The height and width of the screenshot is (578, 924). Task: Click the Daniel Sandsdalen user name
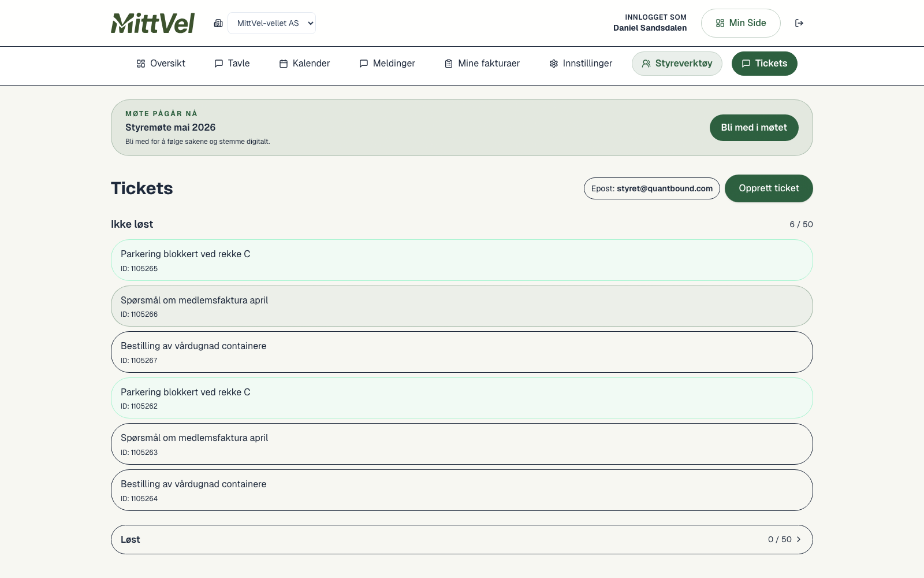click(x=650, y=28)
